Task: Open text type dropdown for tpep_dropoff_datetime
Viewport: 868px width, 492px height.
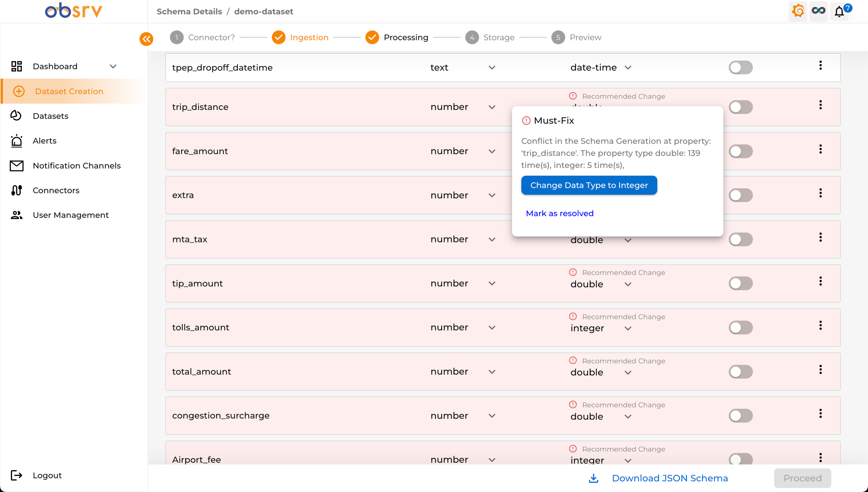Action: (x=463, y=67)
